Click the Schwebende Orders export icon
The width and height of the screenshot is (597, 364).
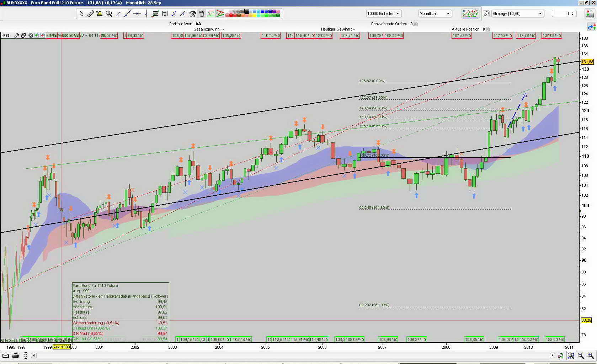[415, 24]
